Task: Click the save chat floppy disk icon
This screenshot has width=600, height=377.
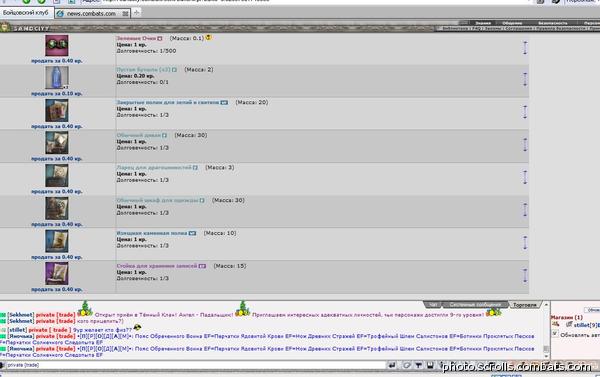Action: tap(430, 366)
